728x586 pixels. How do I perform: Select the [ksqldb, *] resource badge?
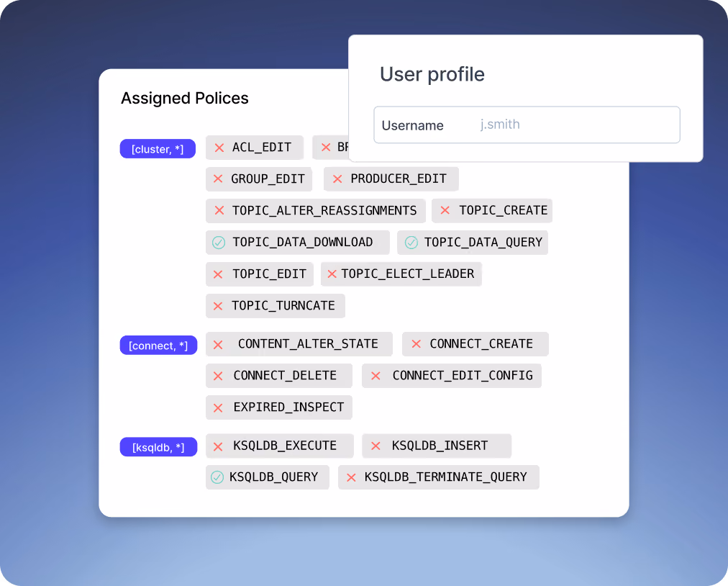158,447
